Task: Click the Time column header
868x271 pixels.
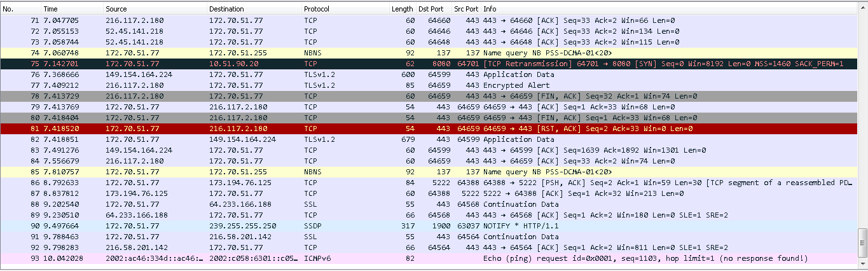Action: 71,9
